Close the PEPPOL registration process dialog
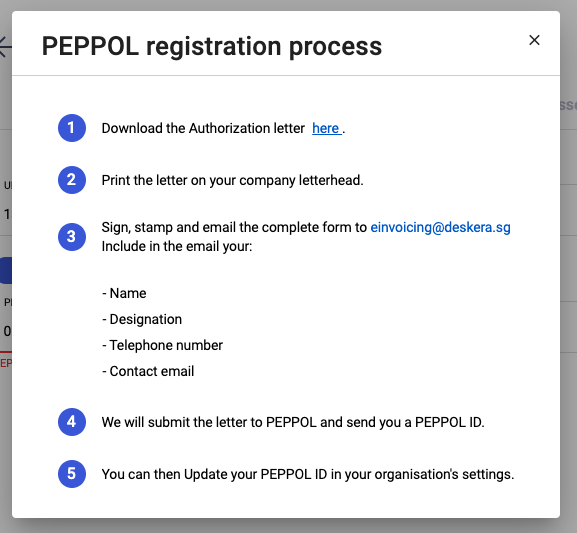The width and height of the screenshot is (577, 533). coord(534,40)
